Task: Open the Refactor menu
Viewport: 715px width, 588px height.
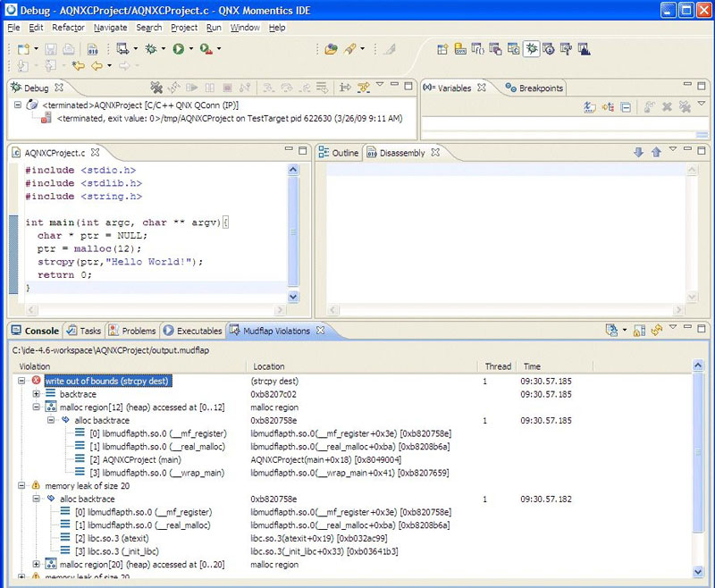Action: [68, 28]
